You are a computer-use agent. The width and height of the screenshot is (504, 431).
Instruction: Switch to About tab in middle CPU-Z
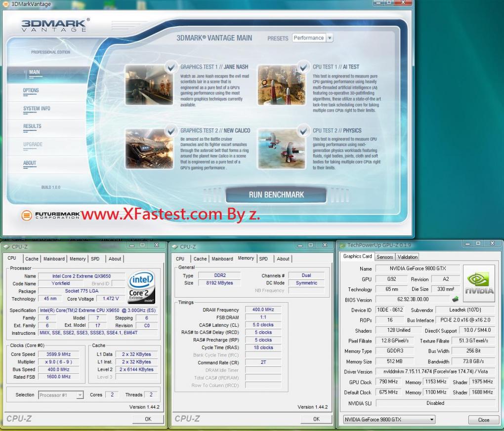tap(283, 259)
